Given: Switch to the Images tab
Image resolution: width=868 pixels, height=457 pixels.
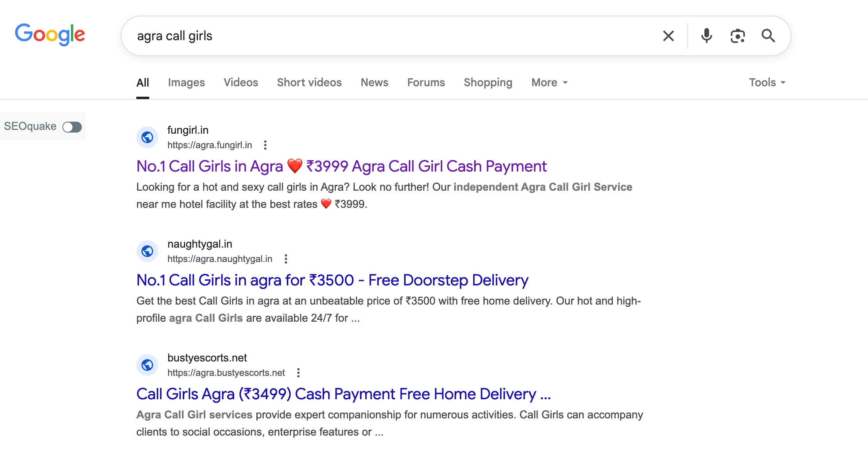Looking at the screenshot, I should [x=186, y=82].
